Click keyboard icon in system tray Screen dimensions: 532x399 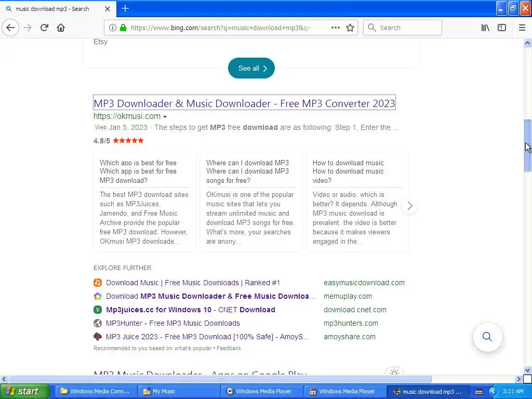pyautogui.click(x=478, y=392)
